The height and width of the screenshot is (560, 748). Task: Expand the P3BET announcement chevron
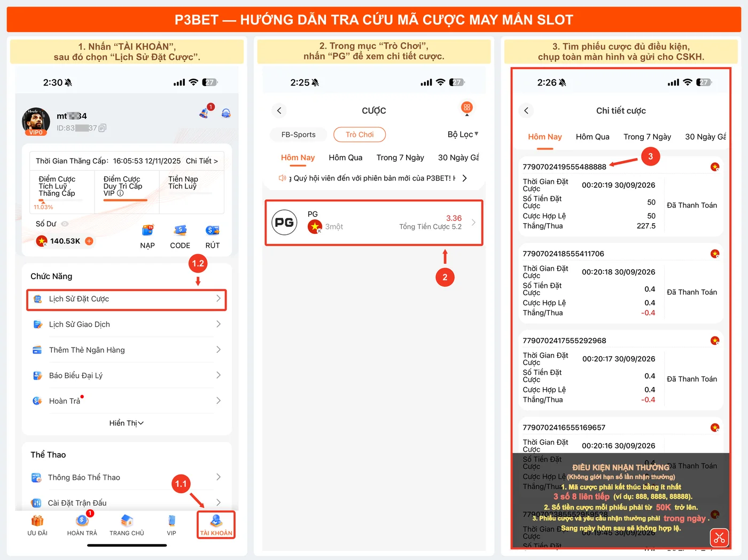(x=465, y=178)
